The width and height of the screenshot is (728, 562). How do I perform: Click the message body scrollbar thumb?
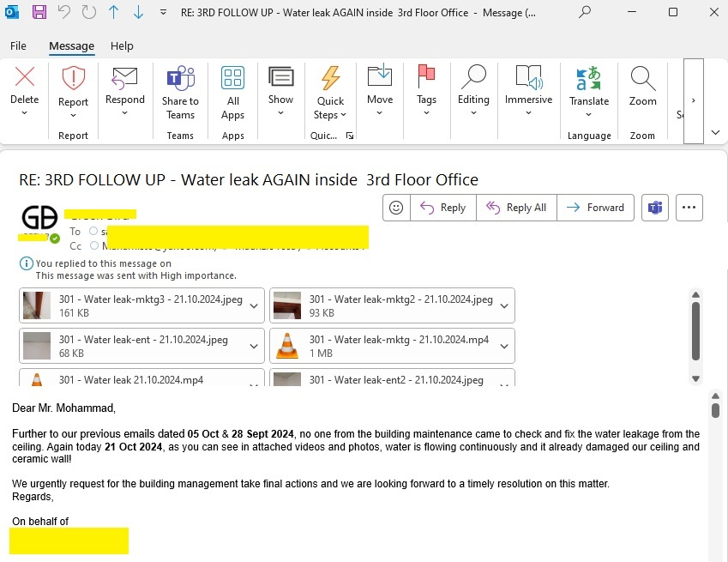click(x=715, y=411)
